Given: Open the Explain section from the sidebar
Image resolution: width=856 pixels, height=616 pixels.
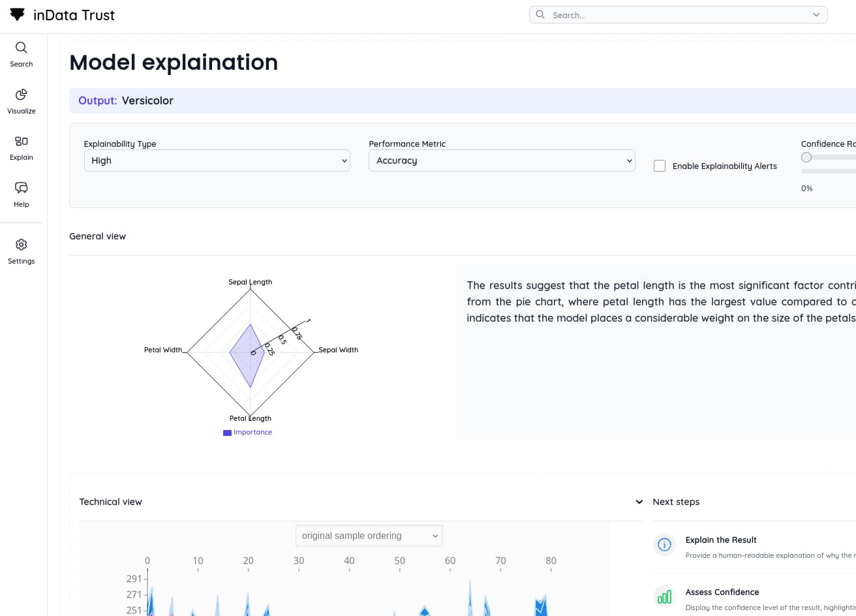Looking at the screenshot, I should tap(21, 147).
